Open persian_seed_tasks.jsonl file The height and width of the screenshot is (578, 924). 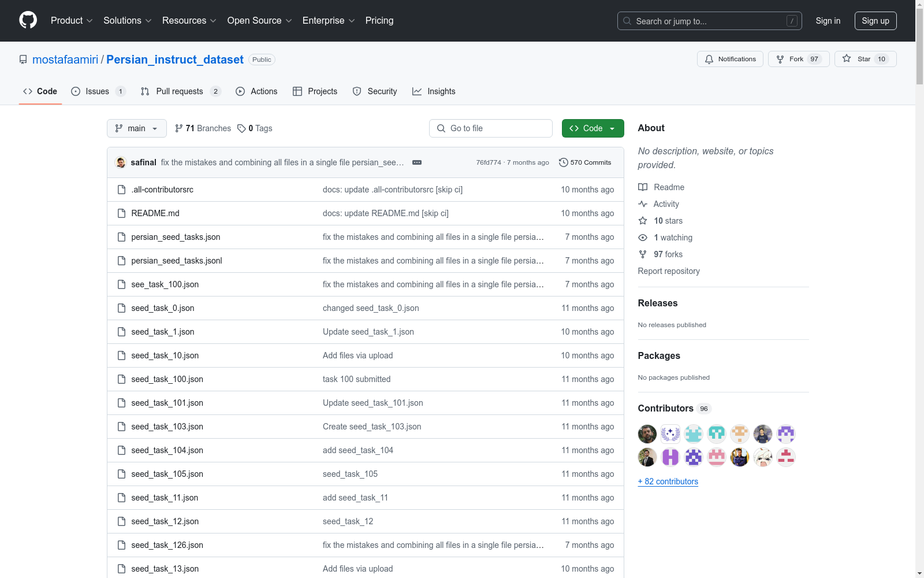[177, 261]
